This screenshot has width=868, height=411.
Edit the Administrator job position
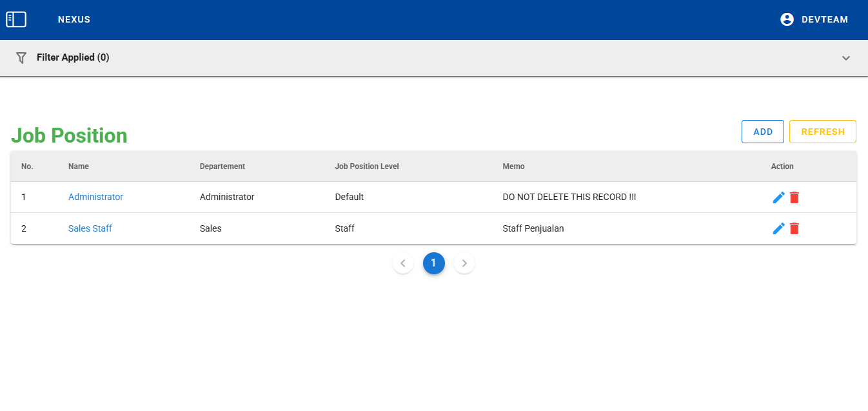coord(778,197)
